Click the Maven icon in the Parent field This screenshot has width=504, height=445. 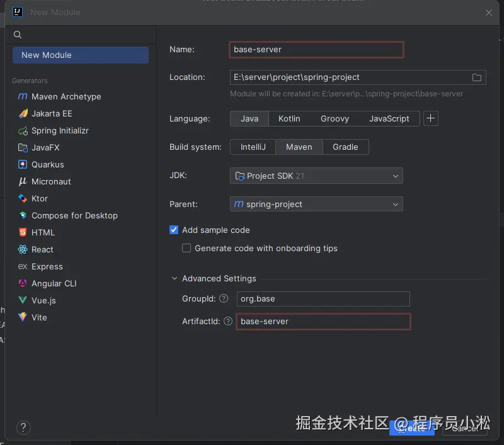pyautogui.click(x=239, y=204)
